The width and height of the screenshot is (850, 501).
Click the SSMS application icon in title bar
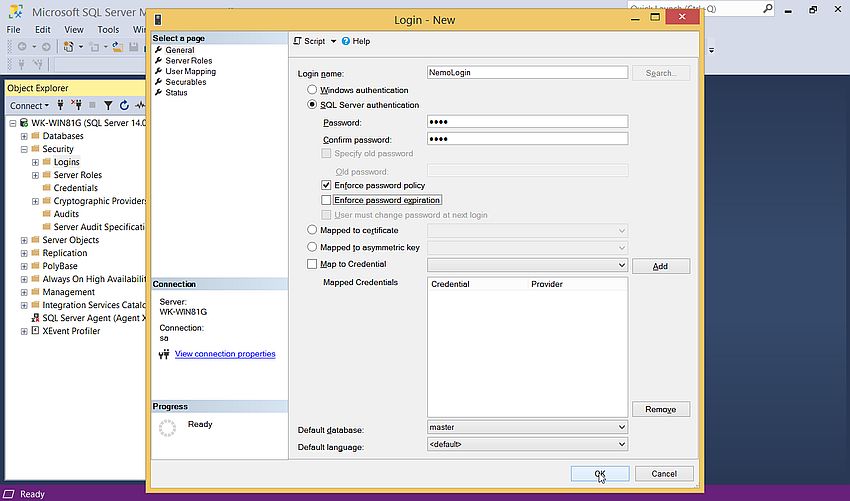click(x=16, y=11)
